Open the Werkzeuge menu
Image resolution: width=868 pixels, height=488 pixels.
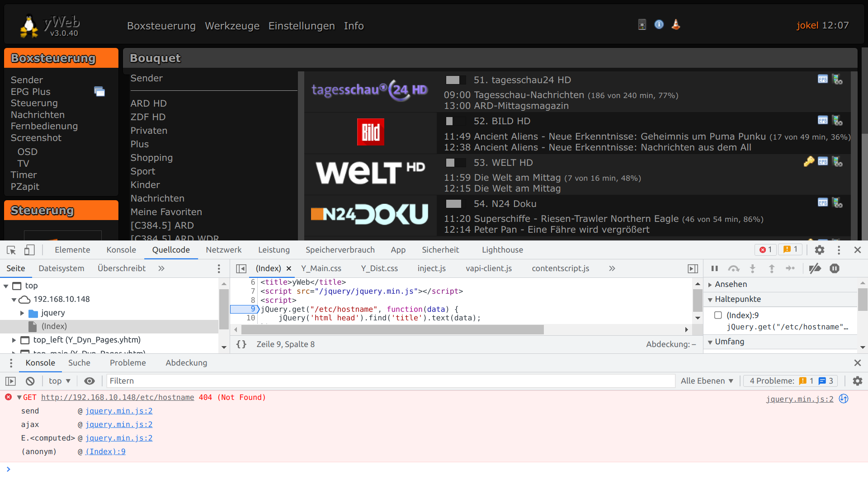(x=232, y=26)
